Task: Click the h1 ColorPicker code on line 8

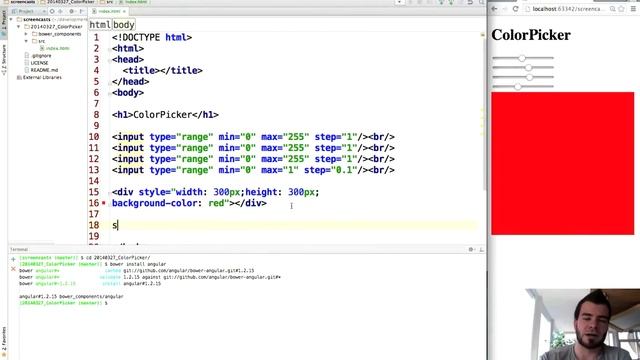Action: tap(165, 115)
